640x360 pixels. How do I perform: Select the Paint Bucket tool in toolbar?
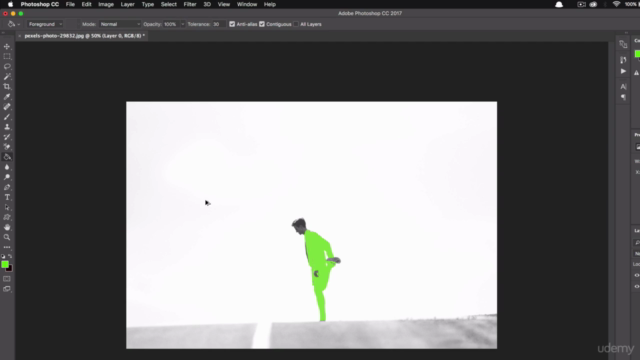[7, 157]
